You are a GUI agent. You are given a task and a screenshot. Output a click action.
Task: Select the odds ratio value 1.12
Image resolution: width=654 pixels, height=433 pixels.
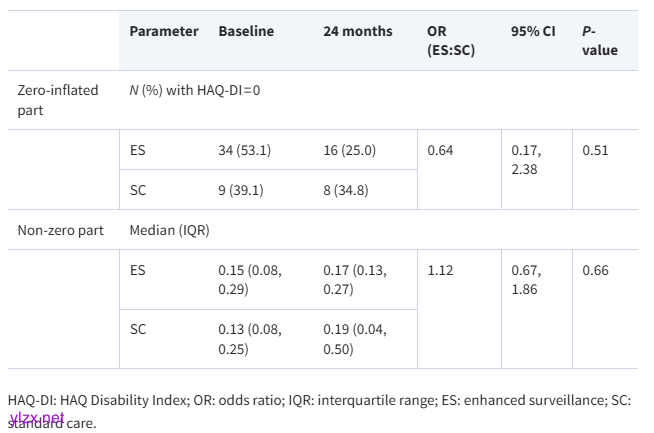[440, 270]
